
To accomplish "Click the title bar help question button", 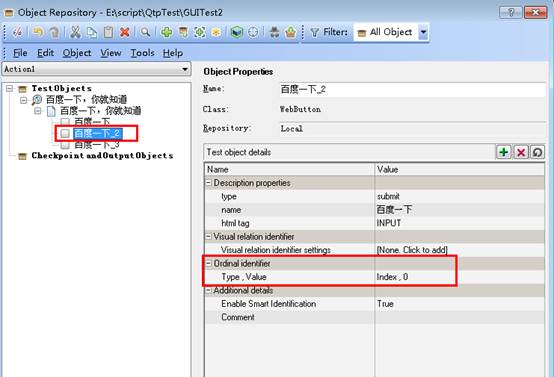I will click(x=511, y=12).
